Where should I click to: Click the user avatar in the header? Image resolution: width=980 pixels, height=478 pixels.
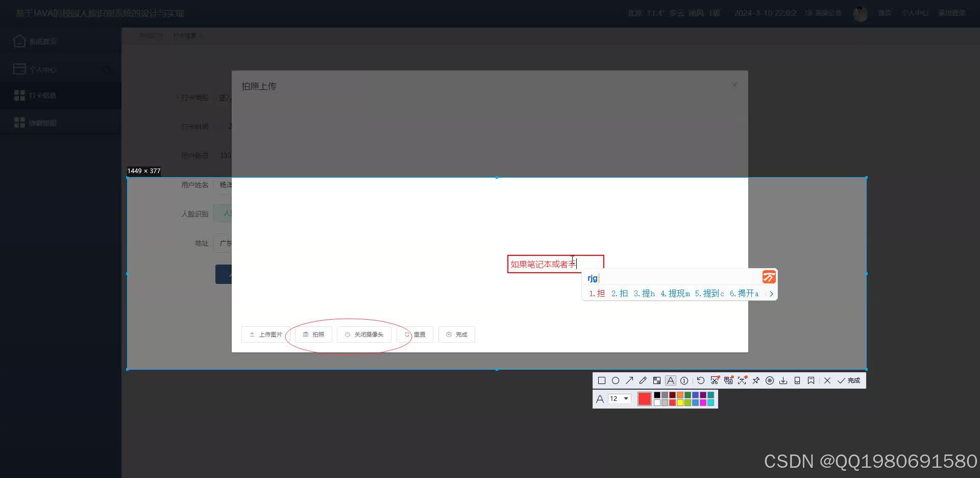(x=861, y=14)
